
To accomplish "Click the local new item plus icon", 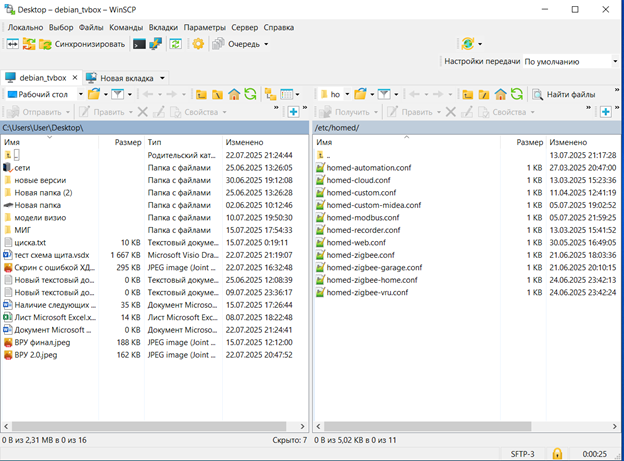I will tap(293, 112).
